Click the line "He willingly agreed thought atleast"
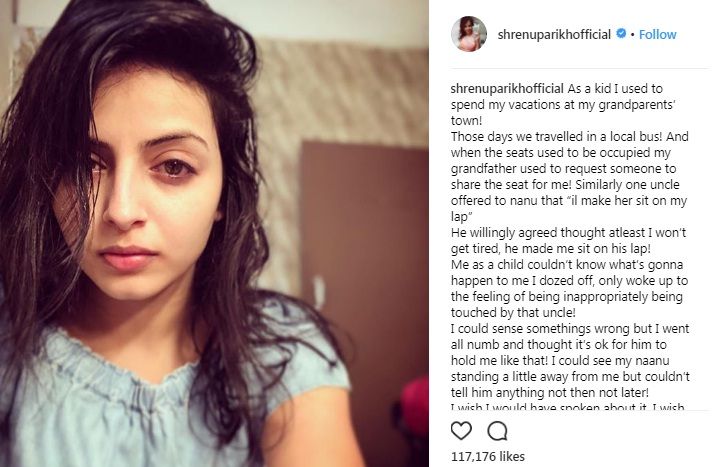The height and width of the screenshot is (467, 714). (x=548, y=233)
